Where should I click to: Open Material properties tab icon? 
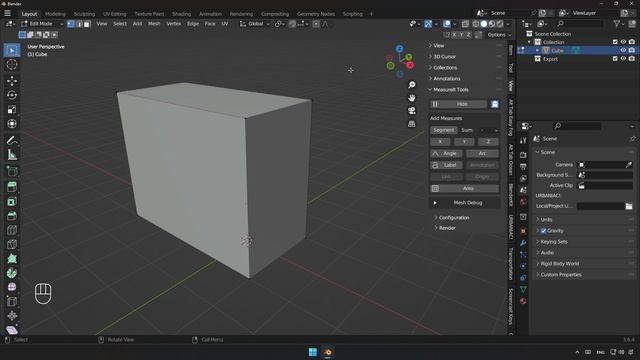tap(523, 301)
